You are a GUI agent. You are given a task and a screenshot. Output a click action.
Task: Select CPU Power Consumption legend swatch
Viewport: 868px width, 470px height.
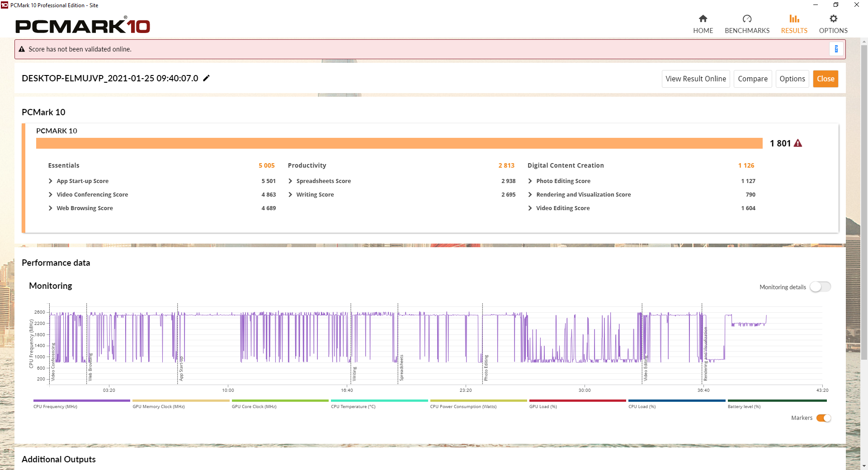pyautogui.click(x=479, y=400)
